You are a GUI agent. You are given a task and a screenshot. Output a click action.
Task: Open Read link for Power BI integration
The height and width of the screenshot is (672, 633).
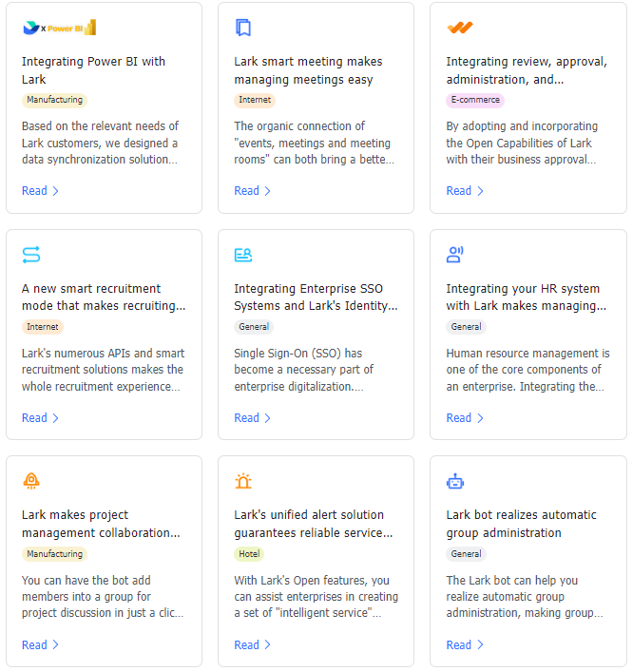pyautogui.click(x=40, y=191)
